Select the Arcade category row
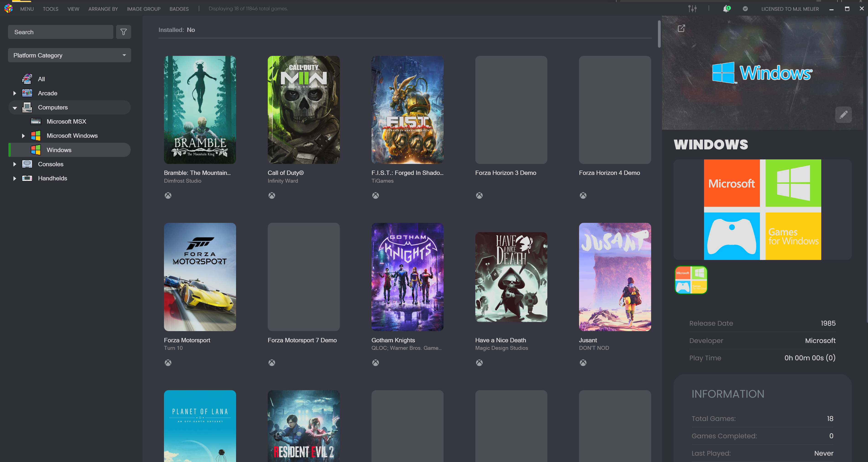This screenshot has height=462, width=868. point(69,93)
